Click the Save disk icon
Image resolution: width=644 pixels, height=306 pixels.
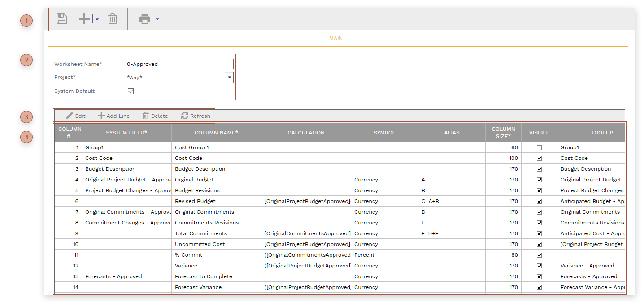(x=62, y=19)
